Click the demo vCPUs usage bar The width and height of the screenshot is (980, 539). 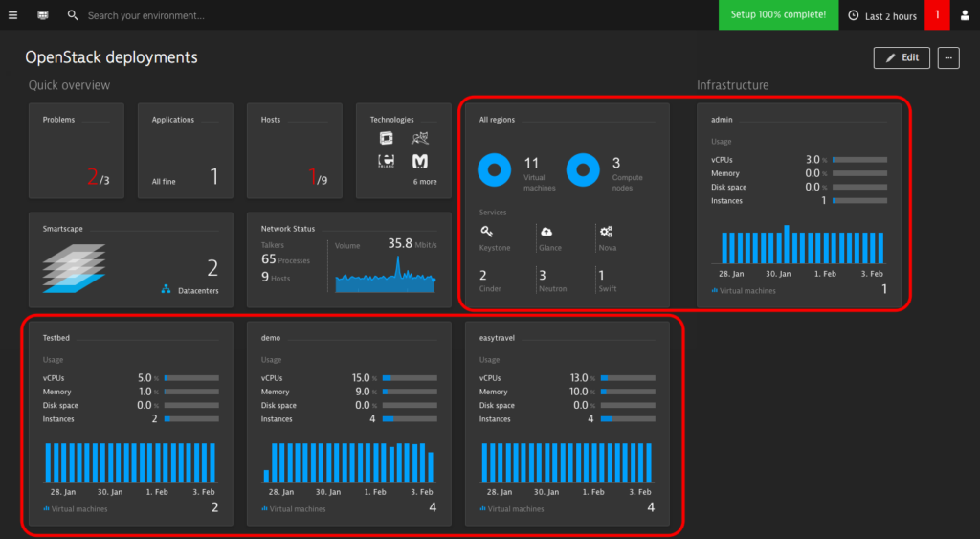[x=410, y=378]
